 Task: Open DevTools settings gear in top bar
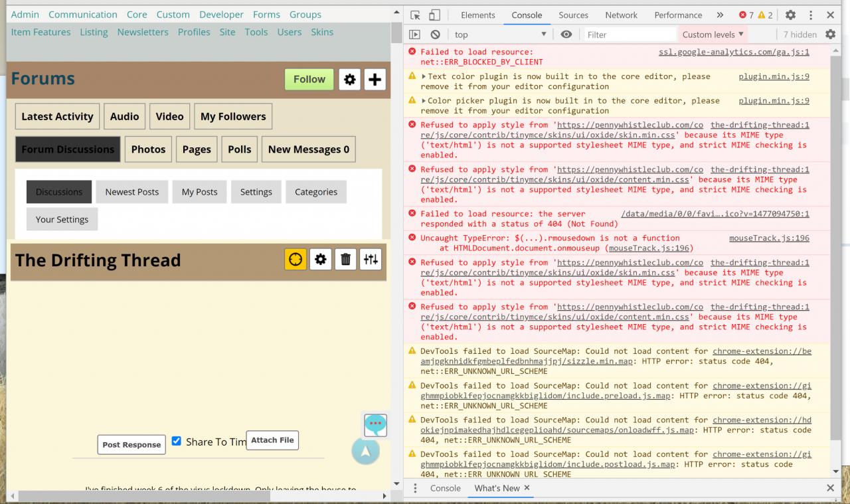coord(790,15)
